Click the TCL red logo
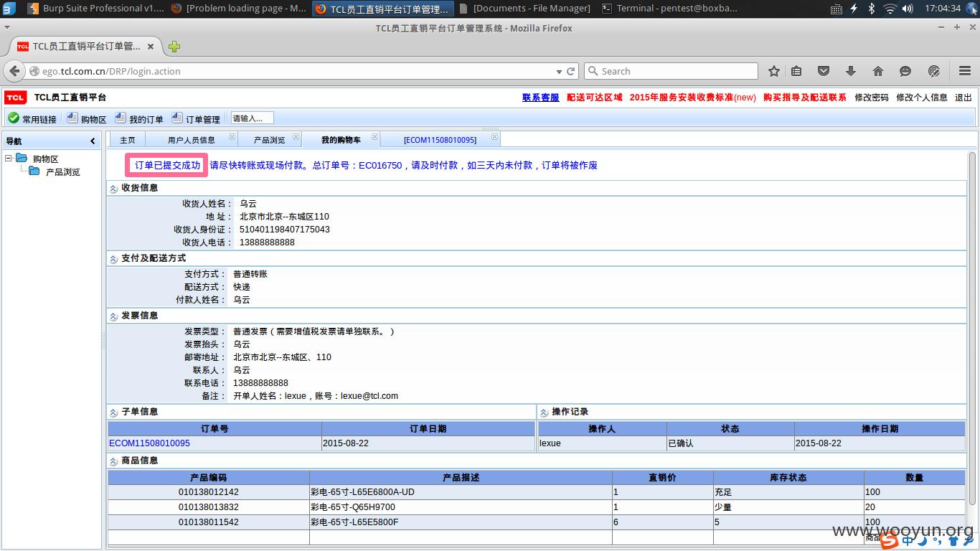Viewport: 980px width, 551px height. (15, 98)
